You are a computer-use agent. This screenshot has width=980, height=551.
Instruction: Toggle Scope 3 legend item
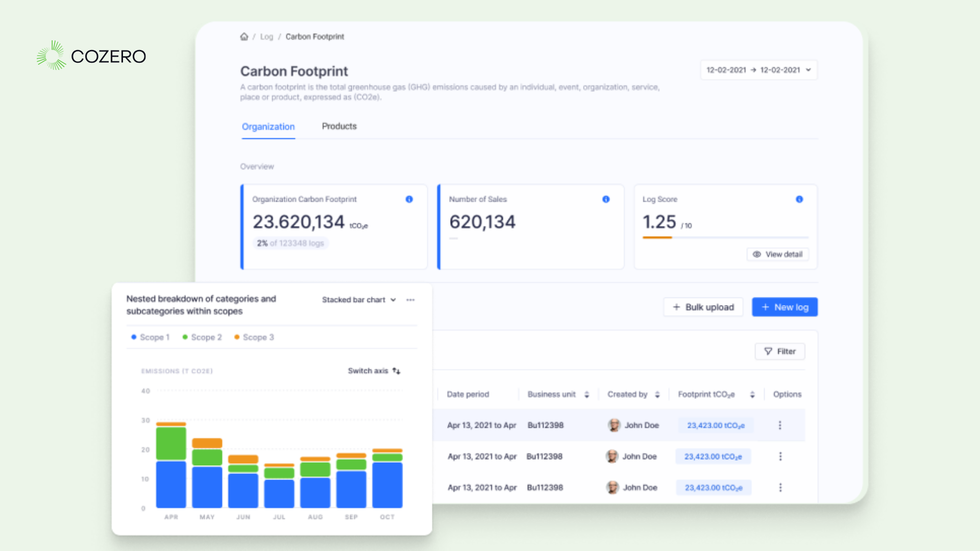(x=254, y=337)
